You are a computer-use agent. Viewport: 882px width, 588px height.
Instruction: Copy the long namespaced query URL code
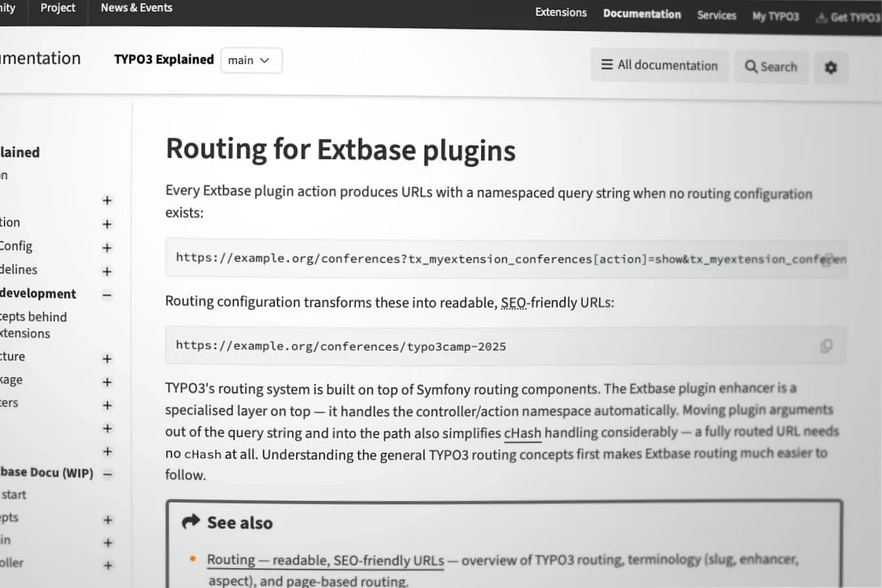(x=828, y=259)
